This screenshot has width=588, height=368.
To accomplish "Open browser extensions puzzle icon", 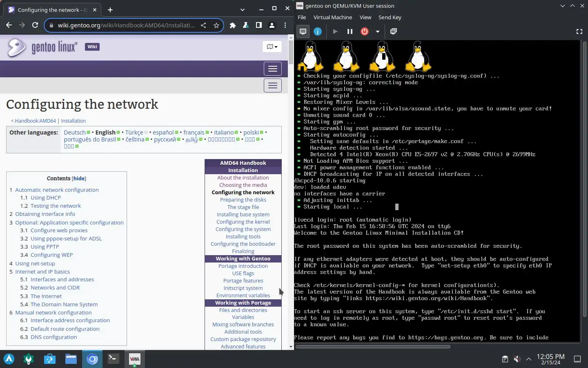I will (x=233, y=25).
